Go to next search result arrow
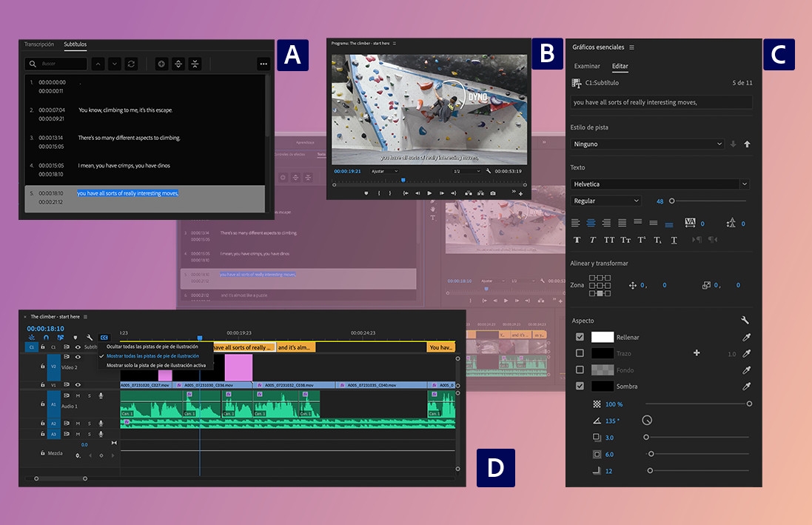812x525 pixels. click(x=115, y=64)
